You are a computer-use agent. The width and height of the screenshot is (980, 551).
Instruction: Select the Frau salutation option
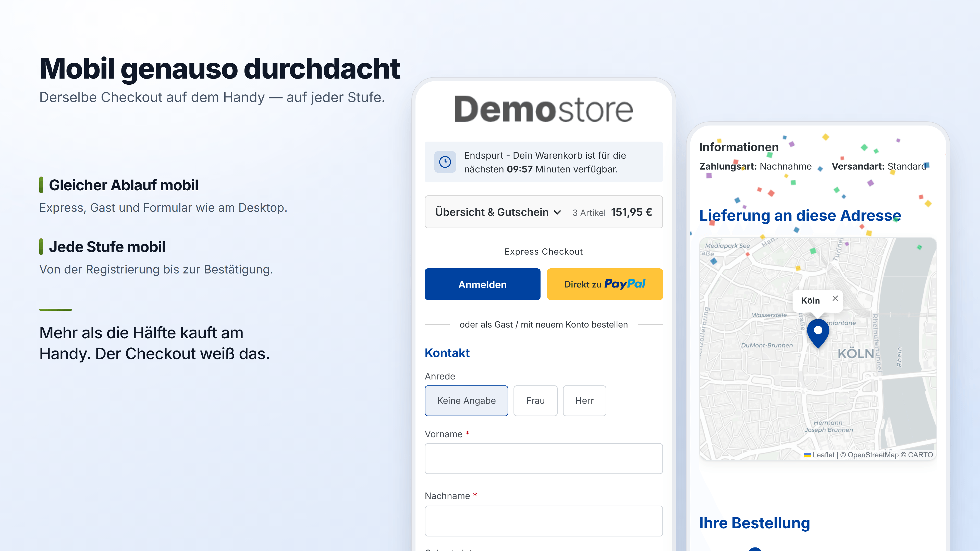click(535, 400)
